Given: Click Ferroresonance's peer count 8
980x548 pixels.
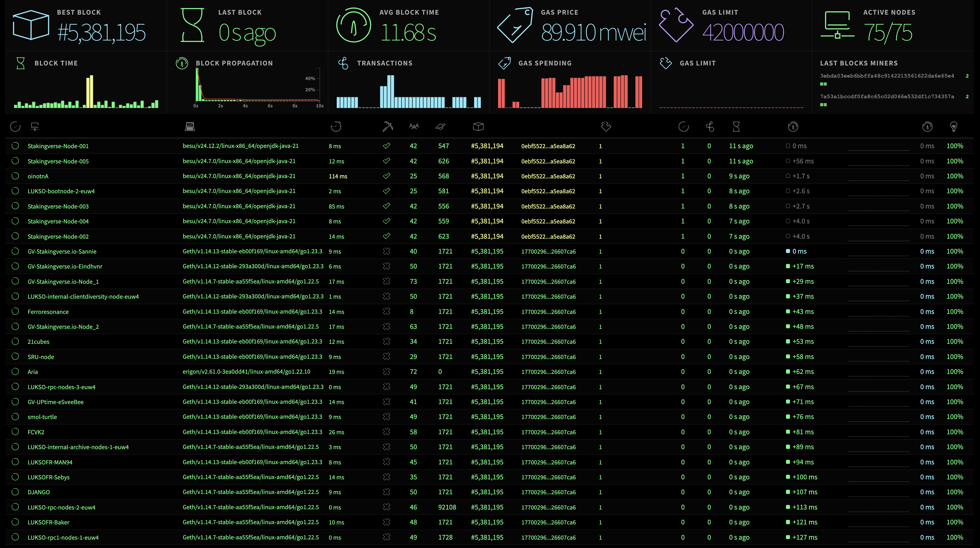Looking at the screenshot, I should pos(412,312).
